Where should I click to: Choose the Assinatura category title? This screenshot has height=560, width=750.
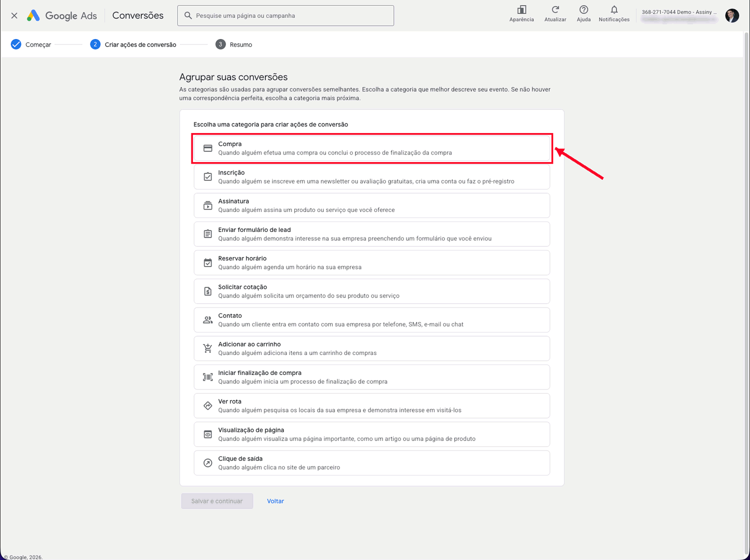pos(233,201)
